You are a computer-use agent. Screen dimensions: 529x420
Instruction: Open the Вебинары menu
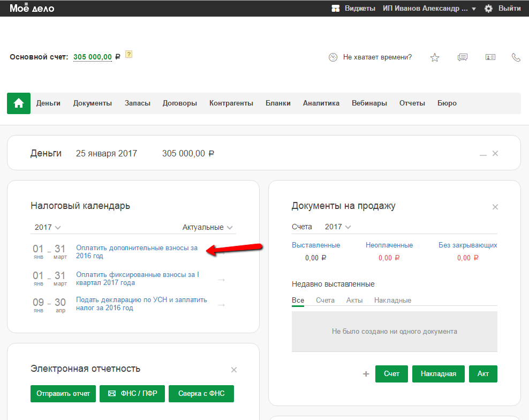[x=369, y=103]
